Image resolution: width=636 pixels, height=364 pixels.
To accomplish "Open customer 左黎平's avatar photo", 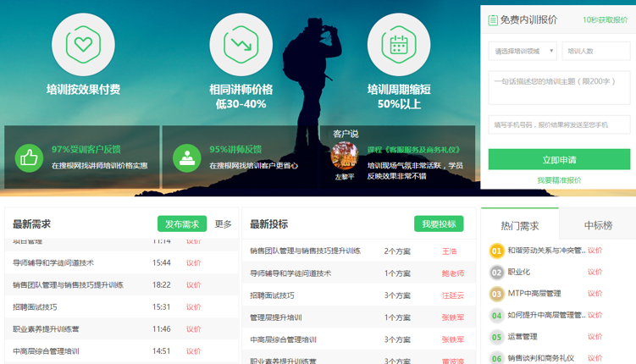I will point(344,156).
